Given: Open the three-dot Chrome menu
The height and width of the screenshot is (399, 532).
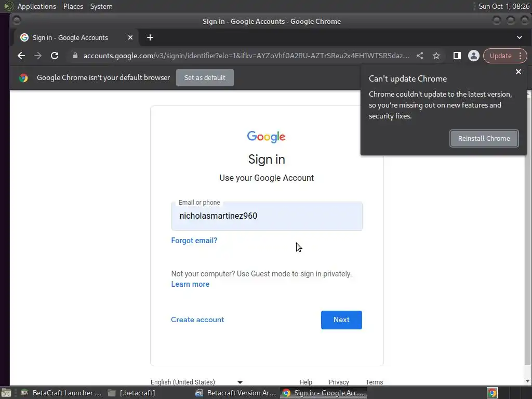Looking at the screenshot, I should coord(521,56).
